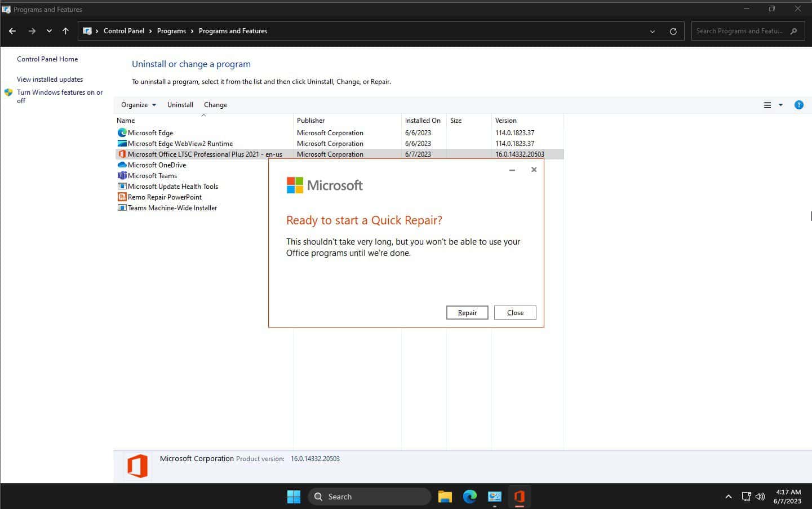The width and height of the screenshot is (812, 509).
Task: Open the Help question mark icon
Action: [798, 105]
